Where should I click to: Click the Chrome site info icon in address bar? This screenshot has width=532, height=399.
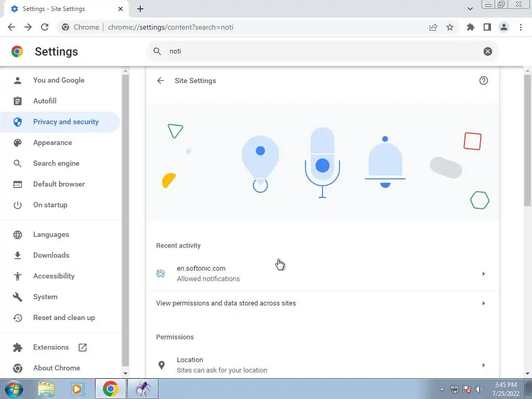tap(65, 27)
